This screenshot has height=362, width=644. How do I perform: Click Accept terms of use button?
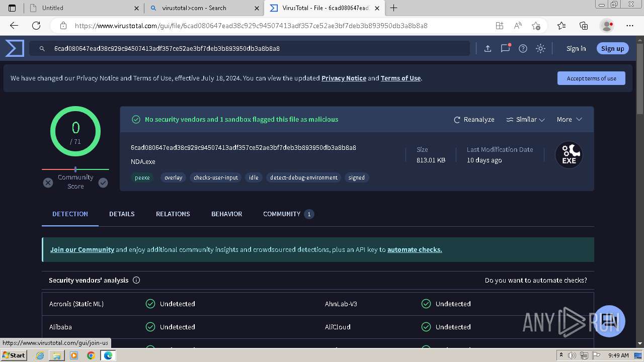pyautogui.click(x=591, y=78)
